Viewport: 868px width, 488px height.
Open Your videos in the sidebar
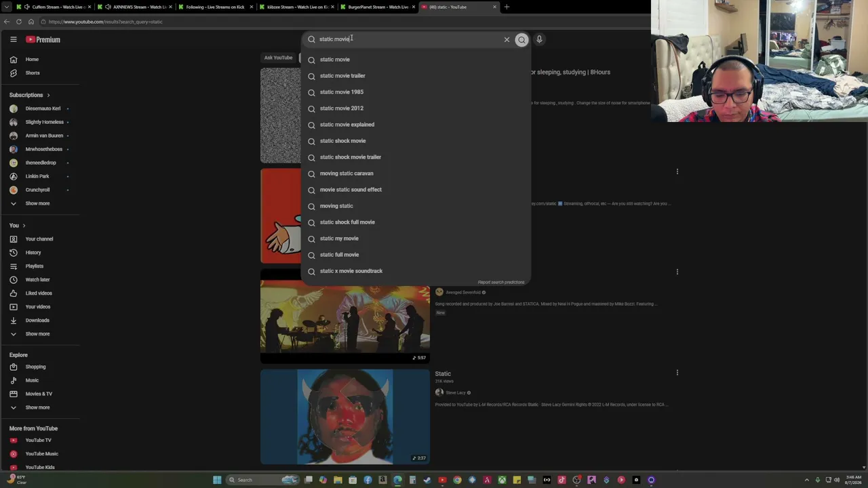(39, 307)
